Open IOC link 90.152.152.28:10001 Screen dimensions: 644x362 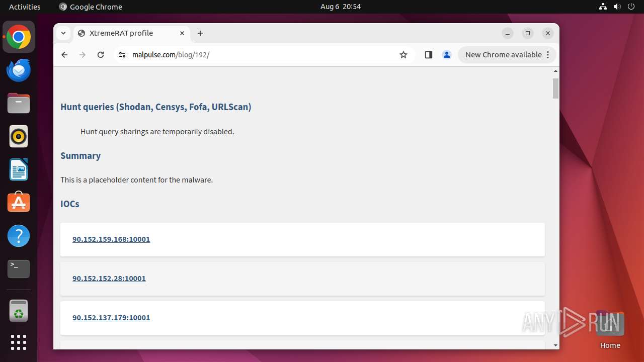click(109, 279)
